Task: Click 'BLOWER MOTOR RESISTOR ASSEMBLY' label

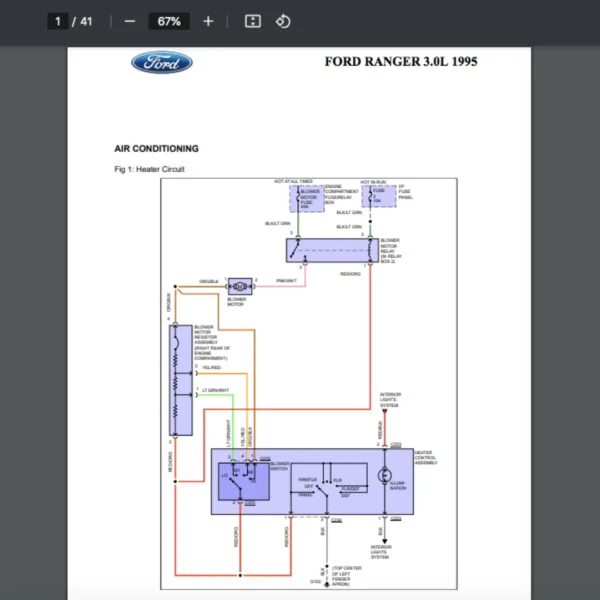Action: pyautogui.click(x=212, y=342)
